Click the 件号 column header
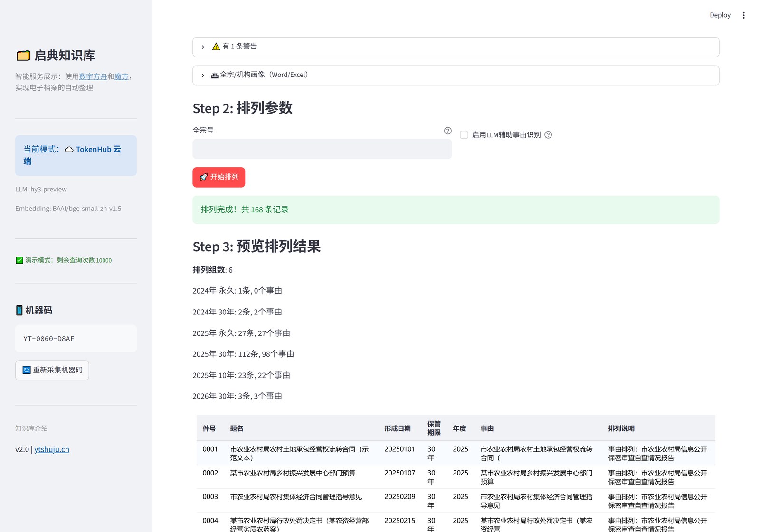 pyautogui.click(x=209, y=428)
